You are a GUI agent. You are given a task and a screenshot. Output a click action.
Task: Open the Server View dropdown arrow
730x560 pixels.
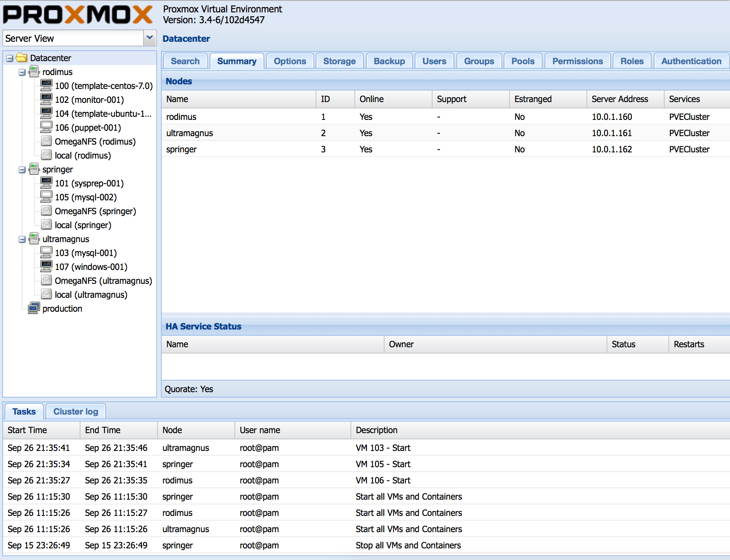pyautogui.click(x=150, y=38)
